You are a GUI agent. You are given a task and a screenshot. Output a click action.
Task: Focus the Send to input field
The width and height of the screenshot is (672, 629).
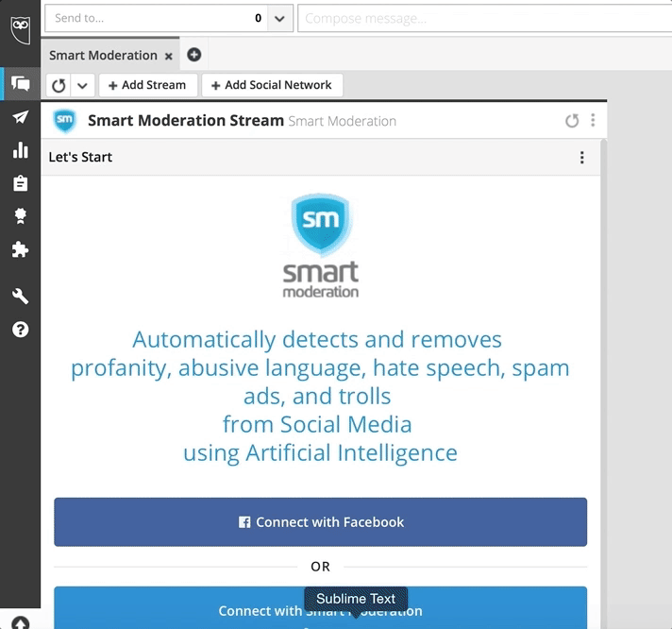[x=157, y=19]
